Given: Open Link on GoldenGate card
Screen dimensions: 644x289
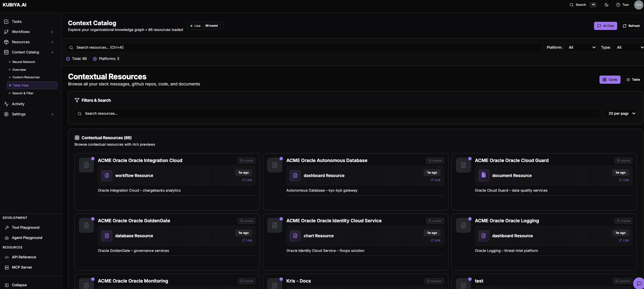Looking at the screenshot, I should click(x=247, y=240).
